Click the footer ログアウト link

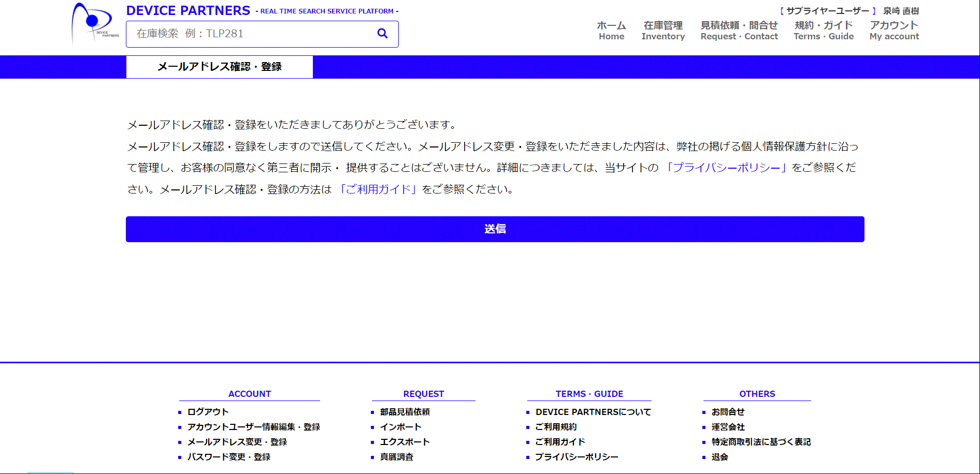pos(208,412)
